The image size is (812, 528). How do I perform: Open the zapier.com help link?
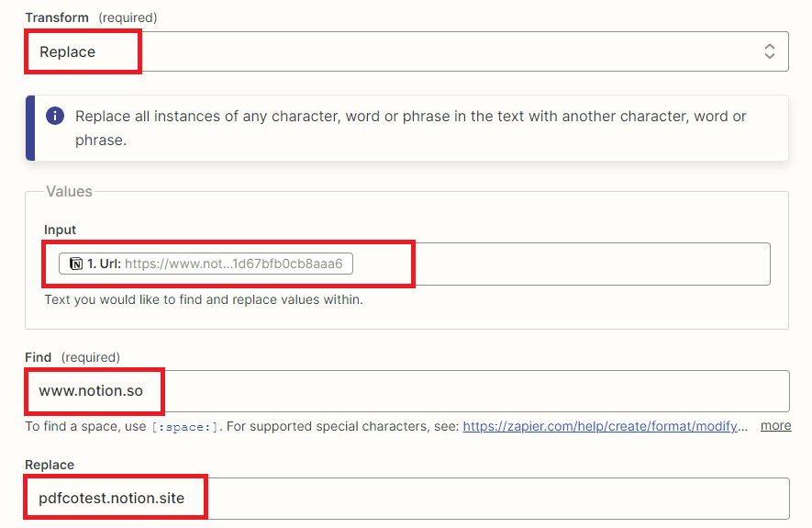(x=606, y=426)
